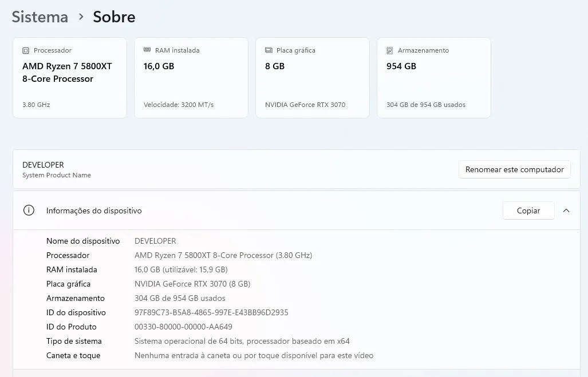Collapse the Informações do dispositivo section

[566, 211]
